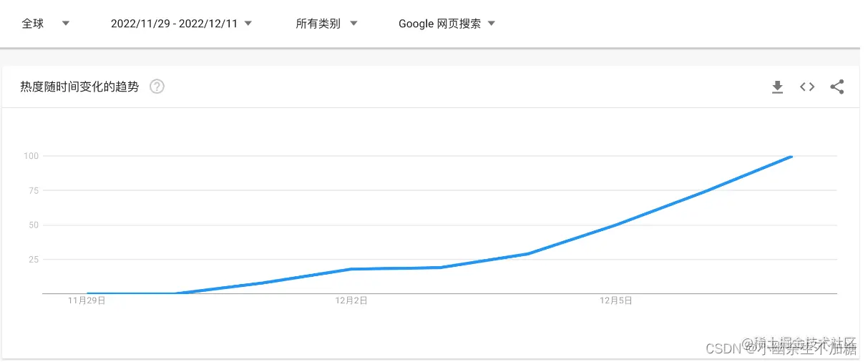Click the 12月5日 axis label
868x362 pixels.
[x=616, y=300]
